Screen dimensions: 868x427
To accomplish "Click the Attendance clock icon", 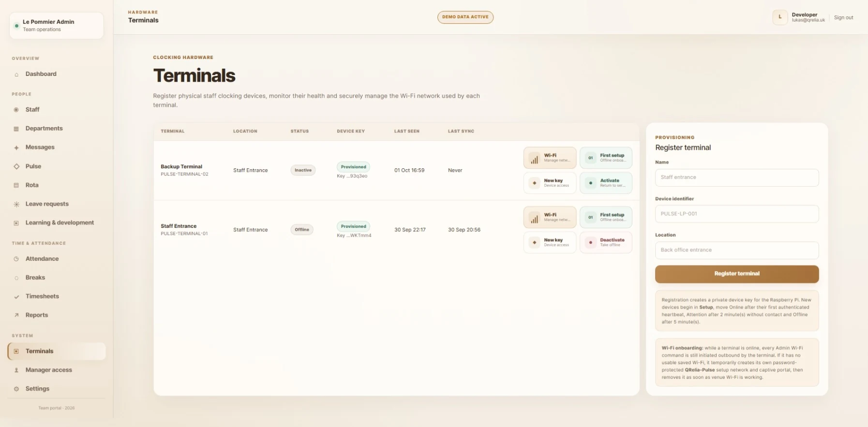I will 16,259.
